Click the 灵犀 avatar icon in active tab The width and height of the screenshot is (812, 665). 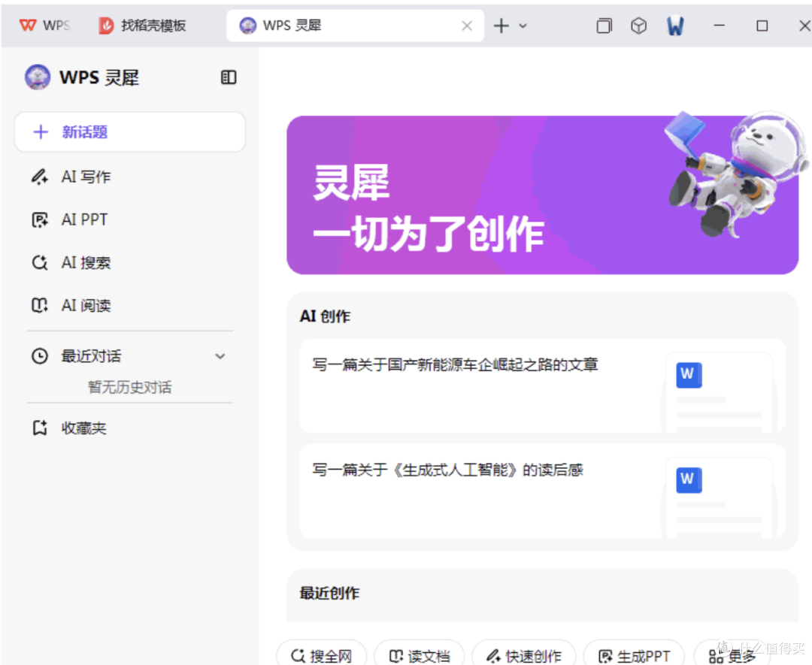(x=247, y=26)
